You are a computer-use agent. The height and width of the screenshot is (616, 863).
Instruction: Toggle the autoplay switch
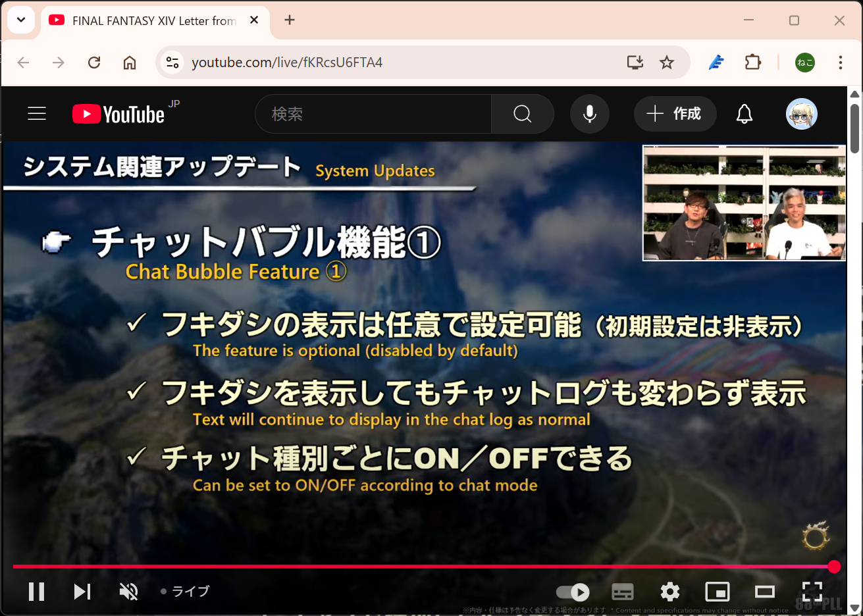tap(573, 592)
